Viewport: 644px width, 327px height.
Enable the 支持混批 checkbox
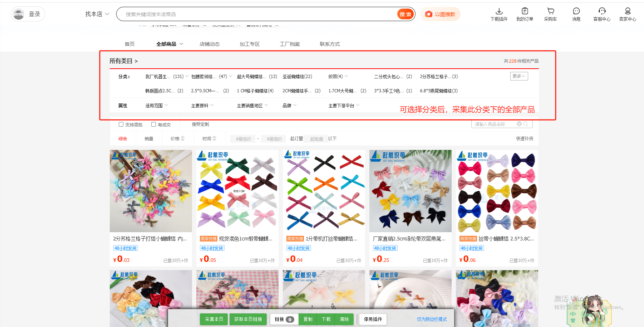(121, 125)
